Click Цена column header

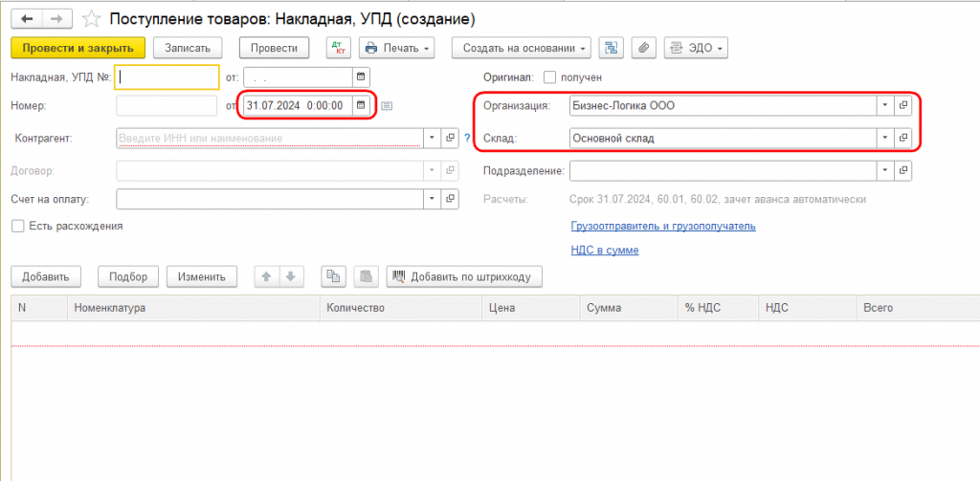530,308
